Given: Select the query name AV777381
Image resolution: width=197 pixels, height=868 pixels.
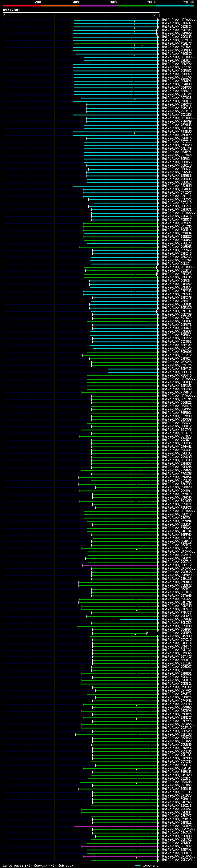Looking at the screenshot, I should [x=11, y=10].
